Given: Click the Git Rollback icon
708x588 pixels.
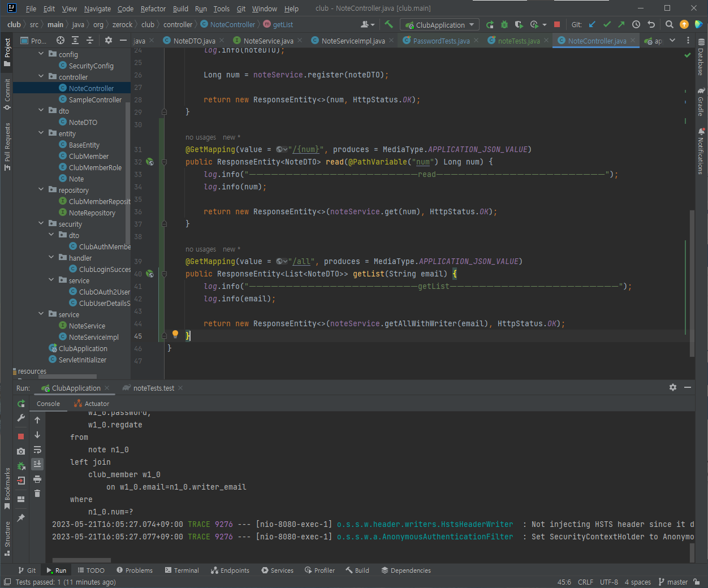Looking at the screenshot, I should 651,24.
